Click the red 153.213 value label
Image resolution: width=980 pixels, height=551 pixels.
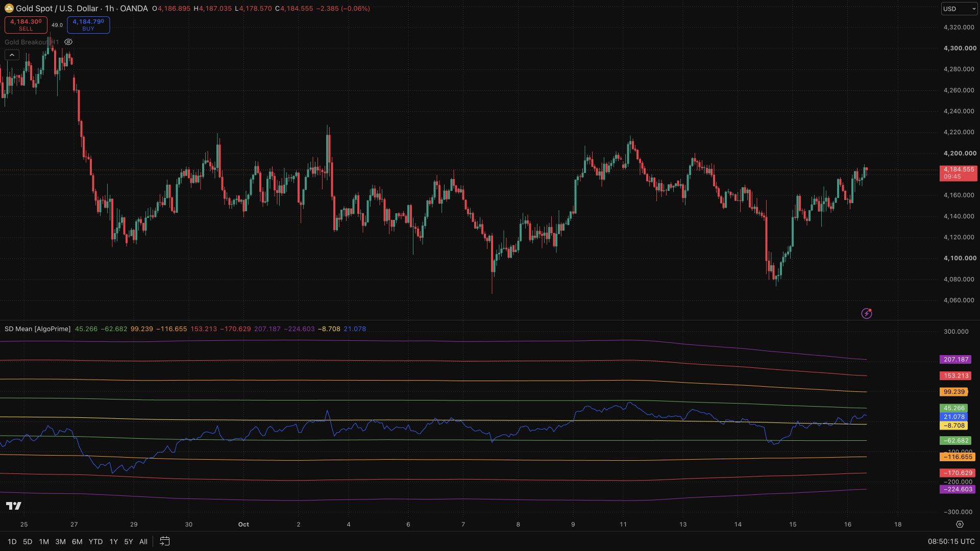tap(955, 376)
